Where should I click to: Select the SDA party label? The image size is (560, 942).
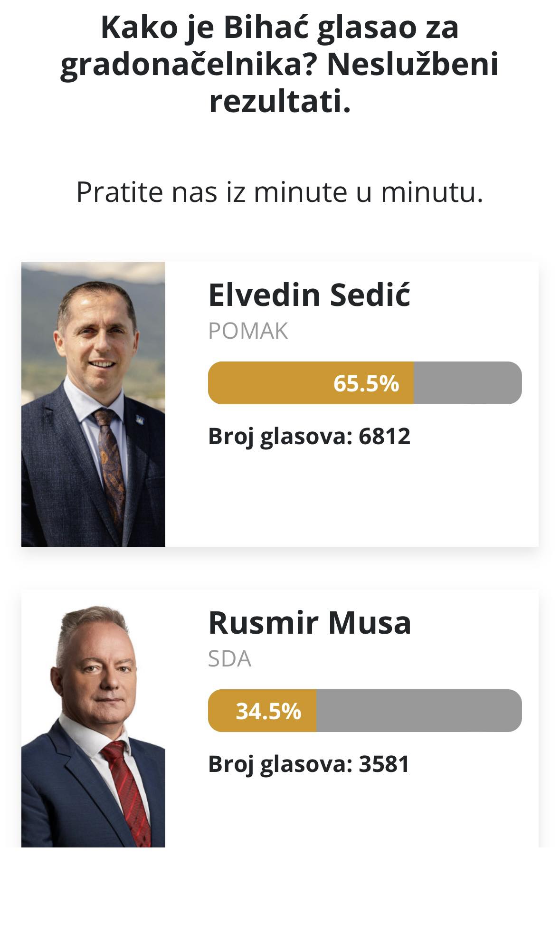tap(229, 659)
